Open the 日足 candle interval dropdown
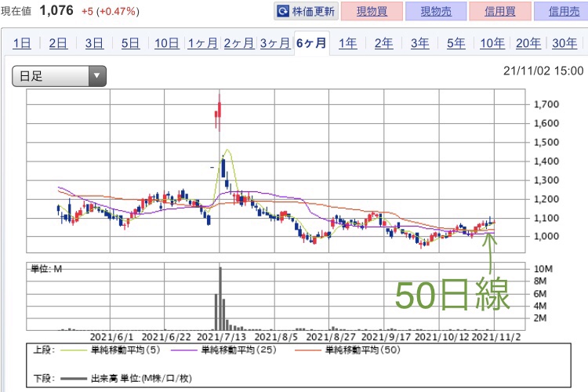588x392 pixels. (x=60, y=76)
